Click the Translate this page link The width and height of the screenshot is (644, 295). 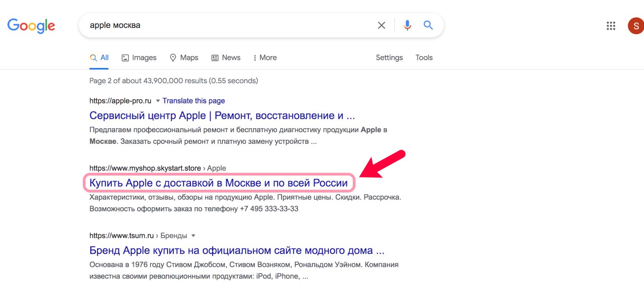194,101
